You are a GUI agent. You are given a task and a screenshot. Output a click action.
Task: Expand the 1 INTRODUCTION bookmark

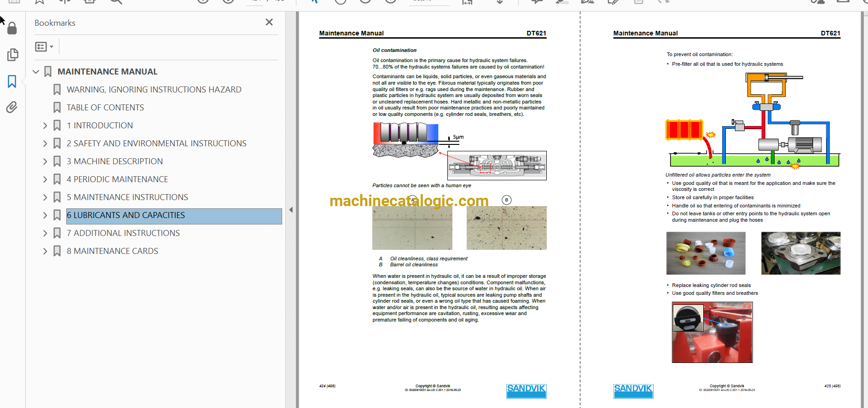pos(45,126)
